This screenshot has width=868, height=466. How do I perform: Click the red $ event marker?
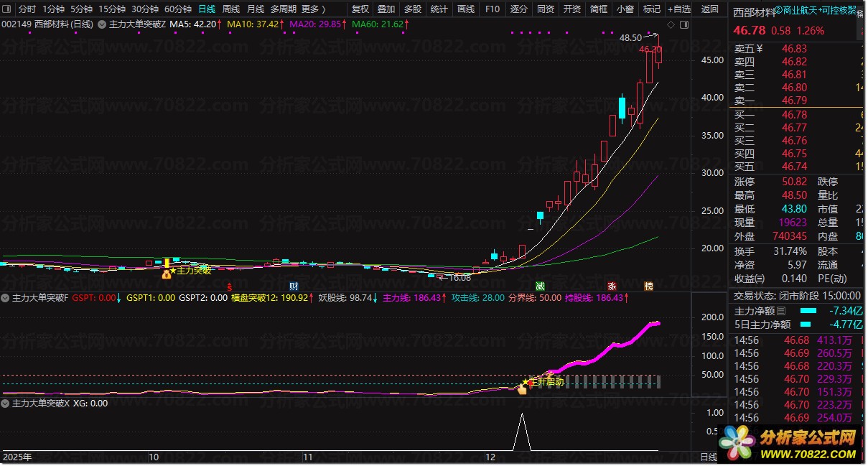coord(230,286)
